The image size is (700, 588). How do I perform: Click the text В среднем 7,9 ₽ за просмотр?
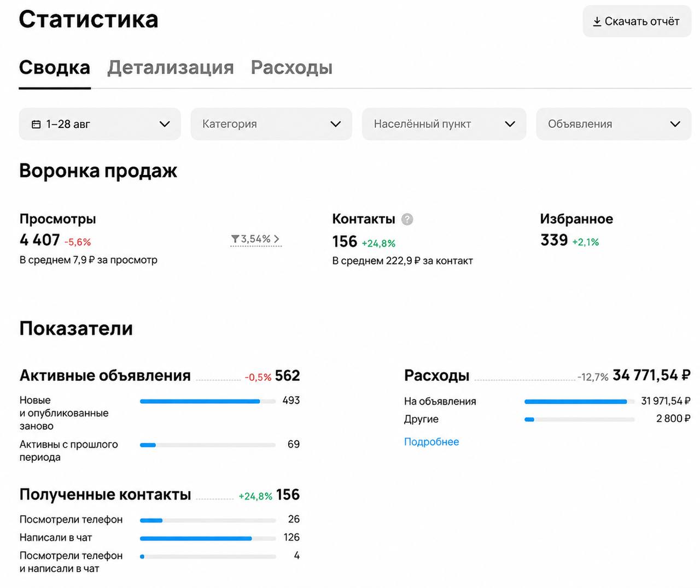89,260
